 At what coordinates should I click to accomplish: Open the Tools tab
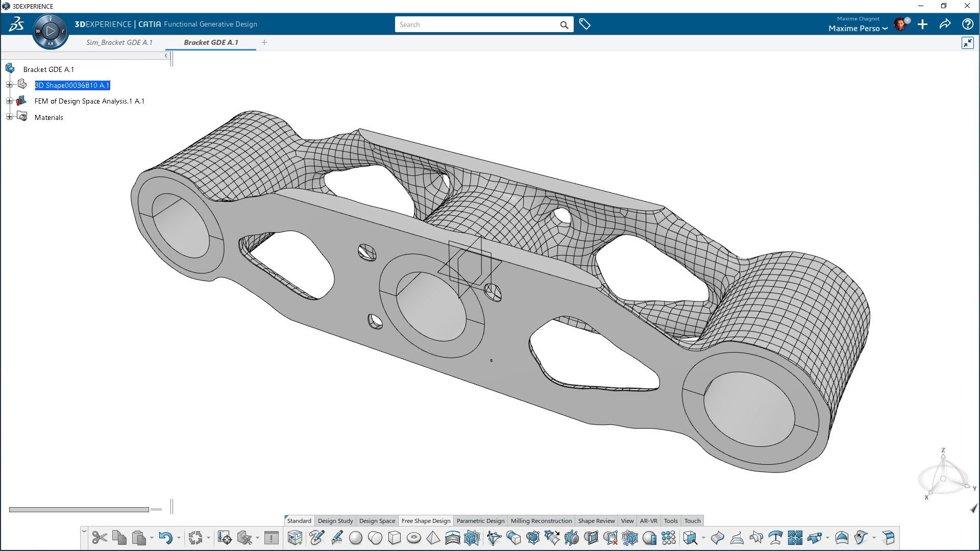click(x=671, y=521)
